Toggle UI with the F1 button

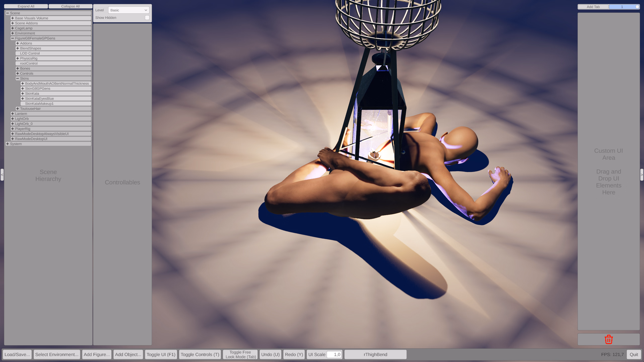[161, 354]
